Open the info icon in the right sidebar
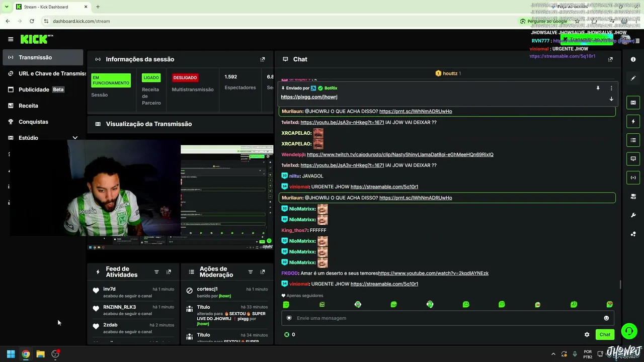Image resolution: width=644 pixels, height=362 pixels. click(x=633, y=59)
